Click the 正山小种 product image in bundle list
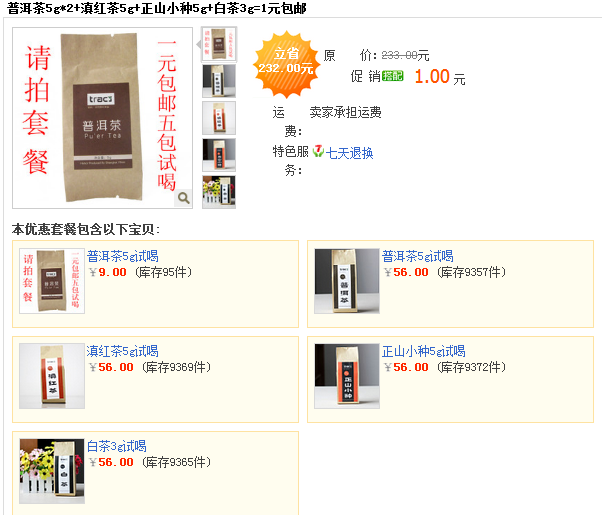The image size is (602, 515). [347, 376]
